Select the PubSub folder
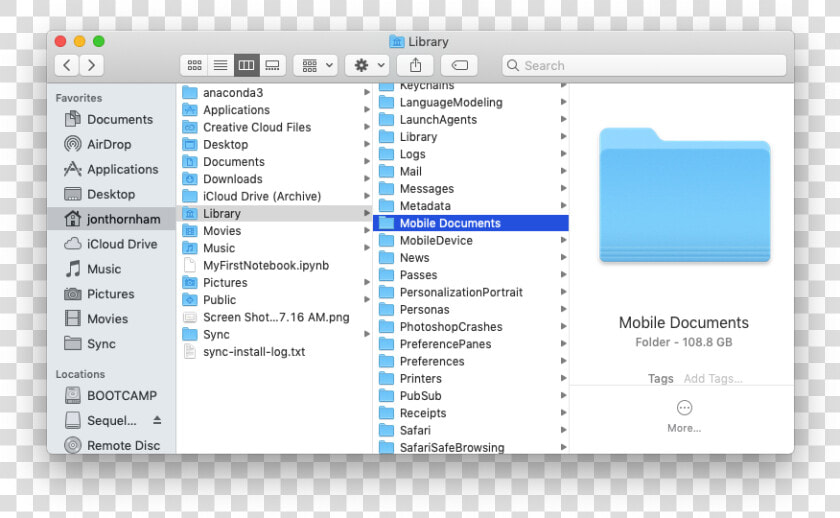Image resolution: width=840 pixels, height=518 pixels. click(x=471, y=395)
